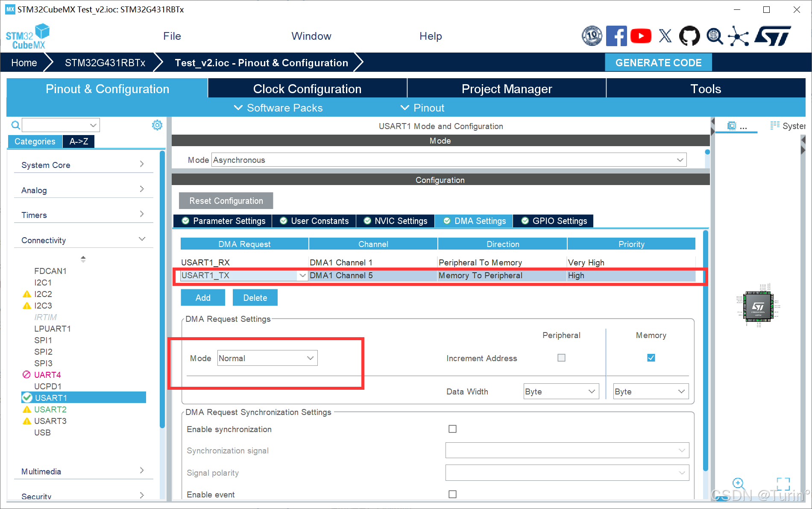Open the File menu
Viewport: 812px width, 509px height.
[x=172, y=36]
